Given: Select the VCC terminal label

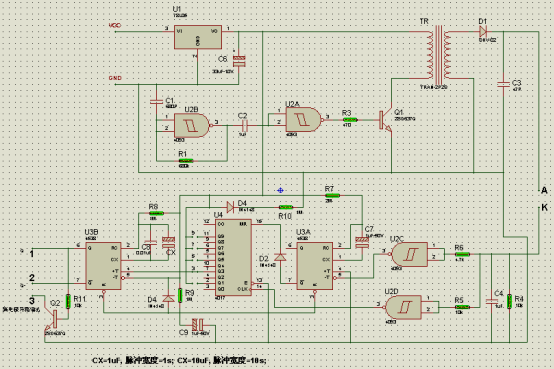Looking at the screenshot, I should (115, 25).
